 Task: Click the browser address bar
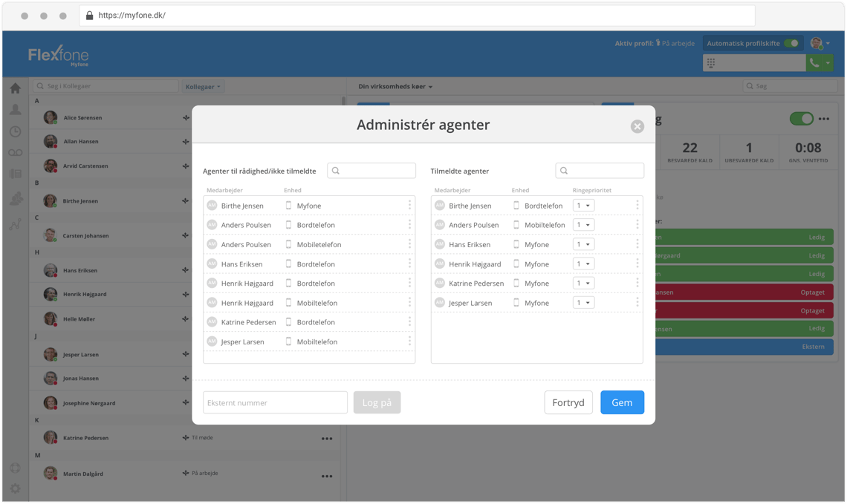pos(417,16)
